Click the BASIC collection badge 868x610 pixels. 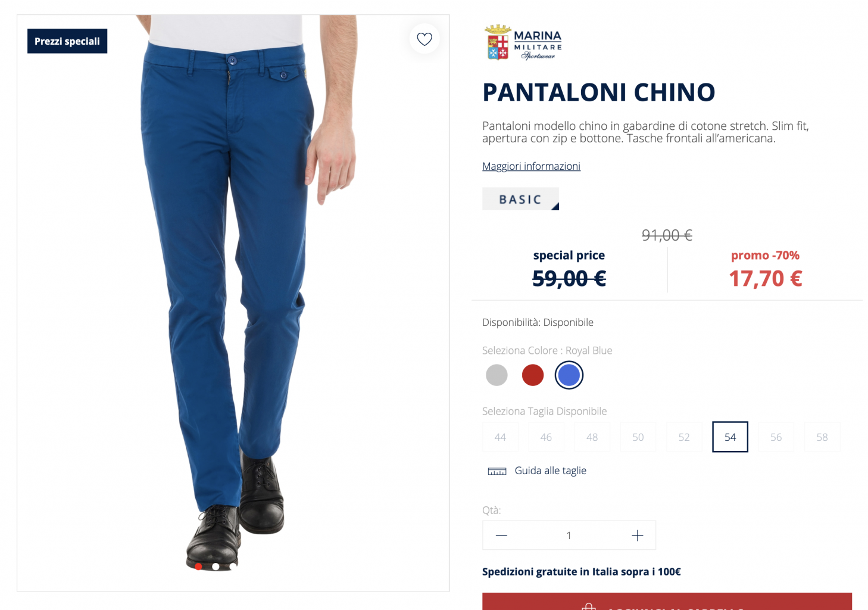coord(520,199)
